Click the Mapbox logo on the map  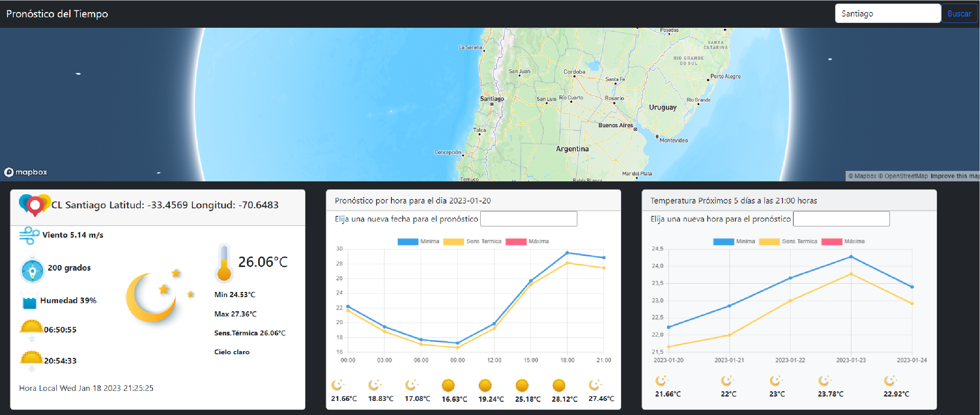click(x=26, y=172)
